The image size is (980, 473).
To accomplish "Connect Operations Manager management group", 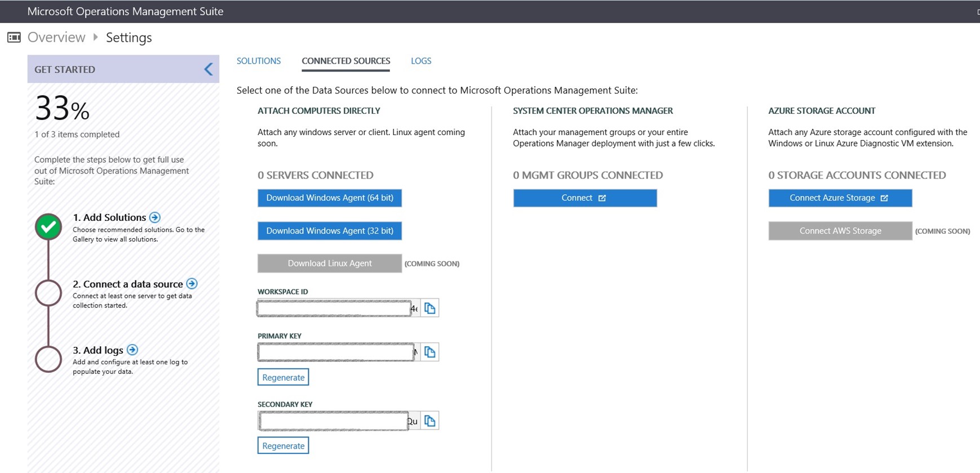I will [x=585, y=198].
